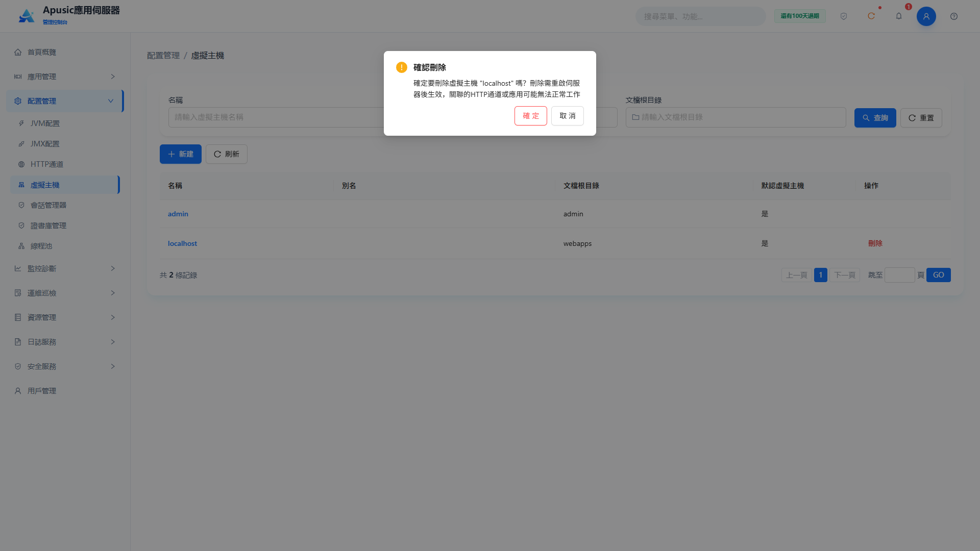980x551 pixels.
Task: Click the help question mark icon
Action: [x=954, y=16]
